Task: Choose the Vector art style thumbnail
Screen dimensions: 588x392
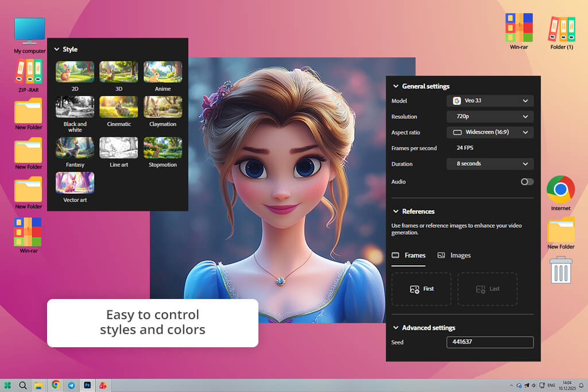Action: pos(75,183)
